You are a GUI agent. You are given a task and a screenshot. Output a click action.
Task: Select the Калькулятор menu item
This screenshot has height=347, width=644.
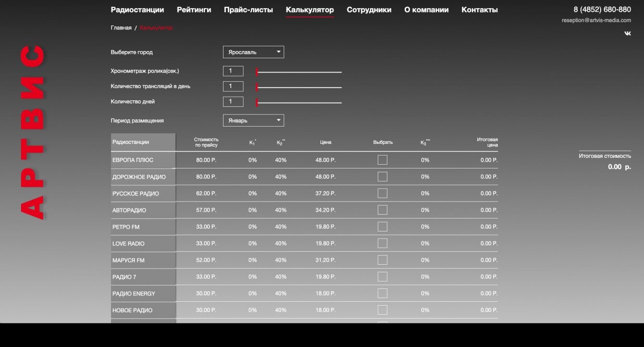[310, 10]
